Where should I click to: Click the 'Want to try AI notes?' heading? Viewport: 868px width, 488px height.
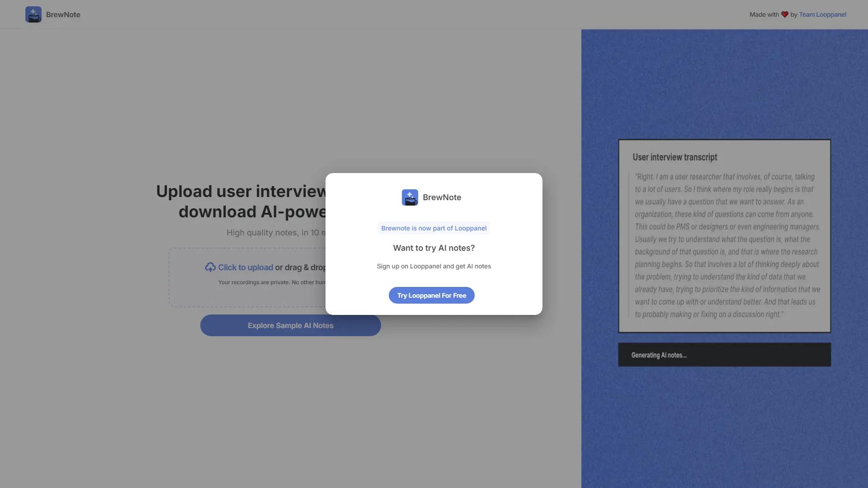(x=434, y=248)
